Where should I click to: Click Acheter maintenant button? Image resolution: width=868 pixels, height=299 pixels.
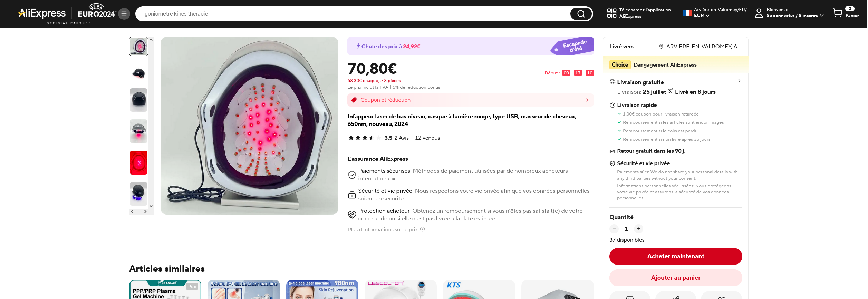click(x=675, y=256)
